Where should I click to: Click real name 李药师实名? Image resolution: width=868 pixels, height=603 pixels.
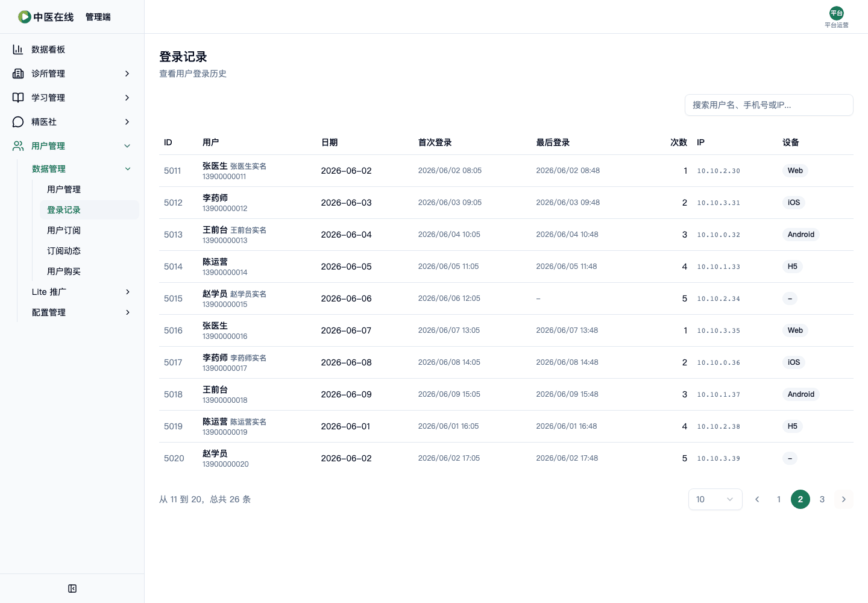click(x=248, y=358)
